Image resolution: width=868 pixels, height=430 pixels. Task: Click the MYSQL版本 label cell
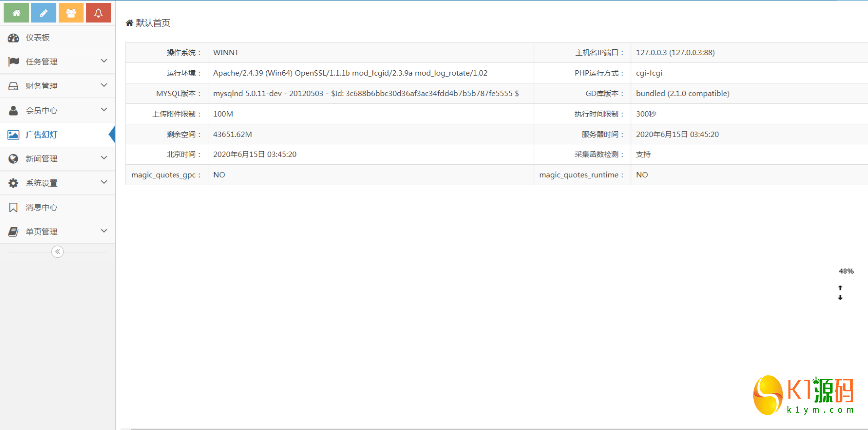click(x=167, y=93)
